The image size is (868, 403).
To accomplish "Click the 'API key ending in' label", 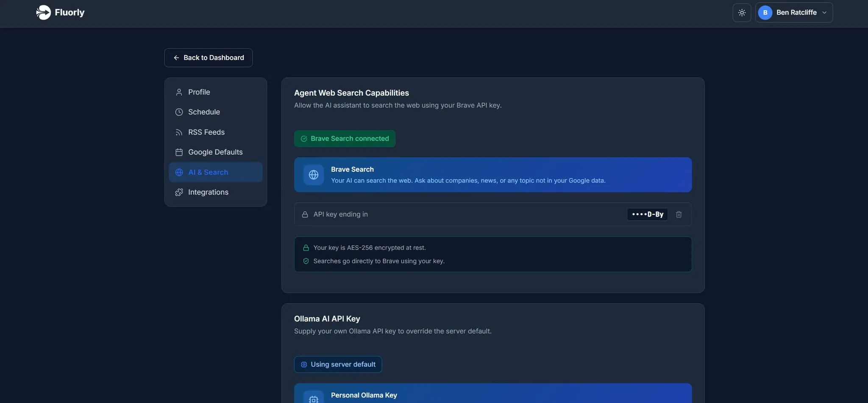I will click(x=341, y=215).
